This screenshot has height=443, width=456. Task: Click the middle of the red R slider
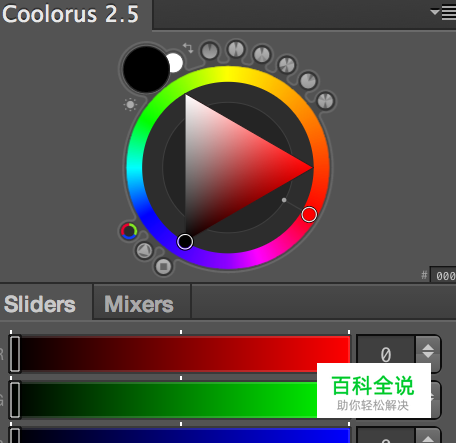click(180, 354)
